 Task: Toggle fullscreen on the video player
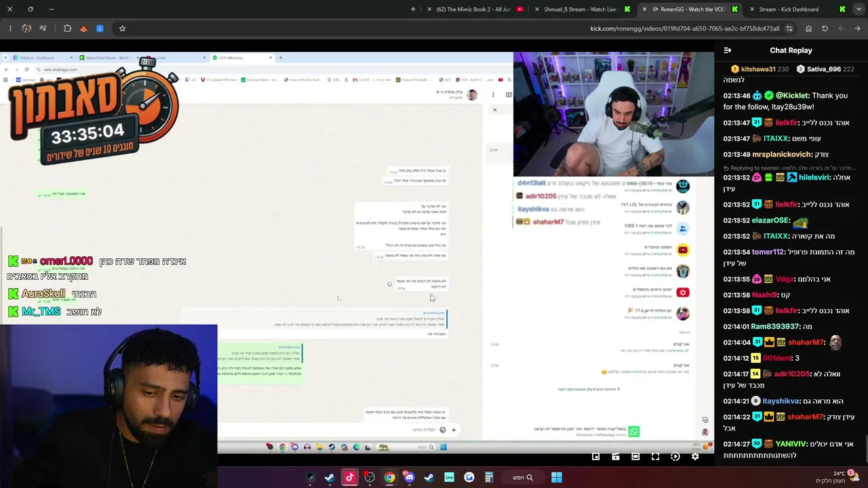(x=655, y=457)
